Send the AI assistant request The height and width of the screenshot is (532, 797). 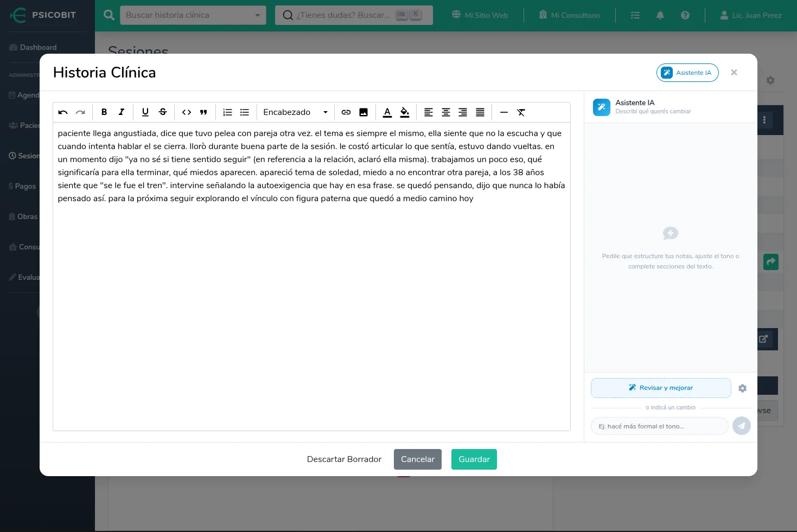pos(742,426)
